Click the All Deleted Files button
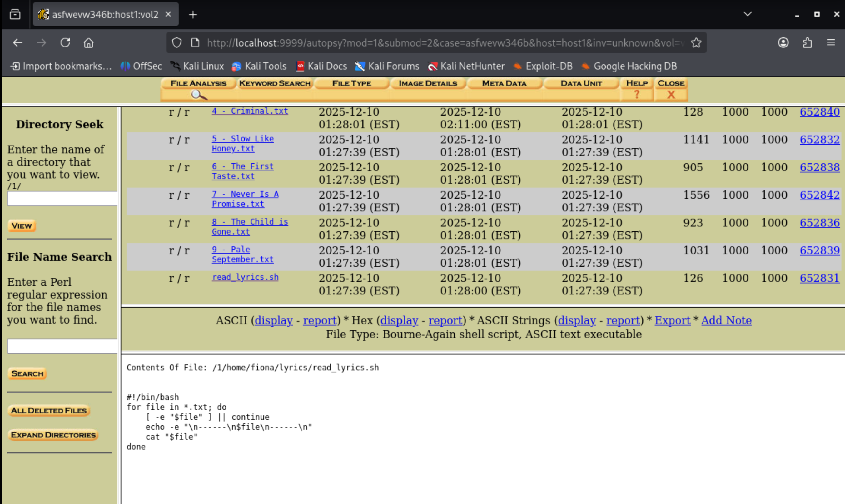 [x=49, y=410]
